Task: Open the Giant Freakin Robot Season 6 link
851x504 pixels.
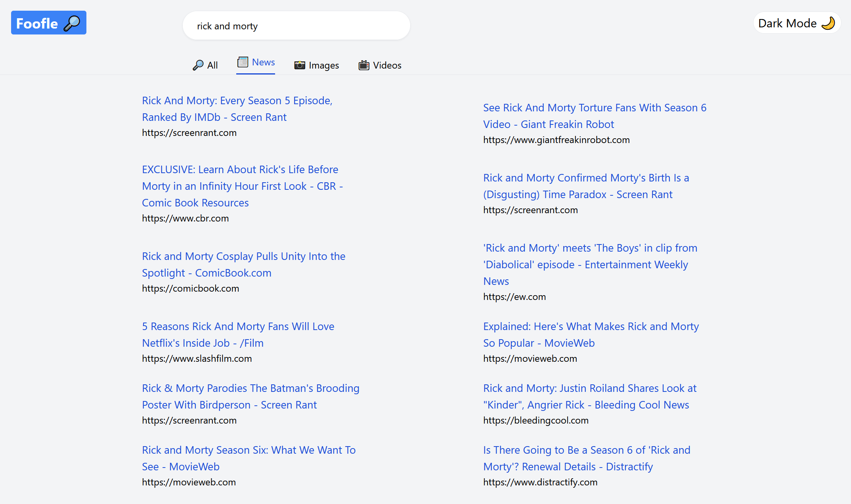Action: 595,116
